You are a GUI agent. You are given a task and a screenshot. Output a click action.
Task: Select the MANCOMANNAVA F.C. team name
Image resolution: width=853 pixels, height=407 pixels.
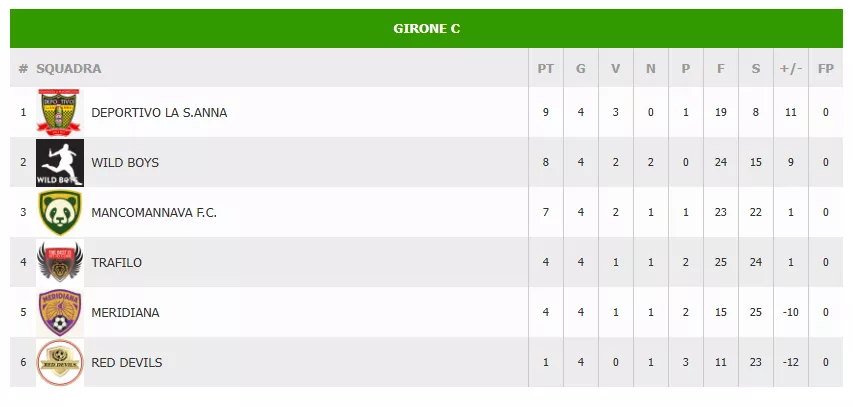pos(154,212)
